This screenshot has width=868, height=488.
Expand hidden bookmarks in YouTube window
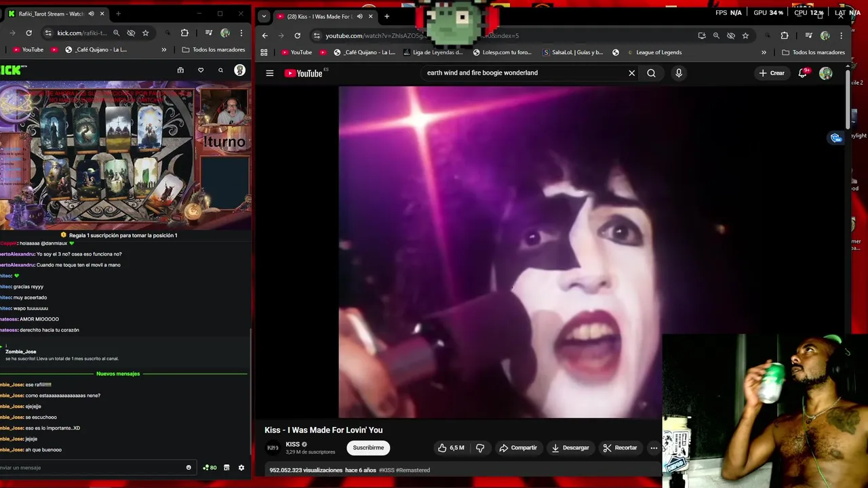[764, 52]
